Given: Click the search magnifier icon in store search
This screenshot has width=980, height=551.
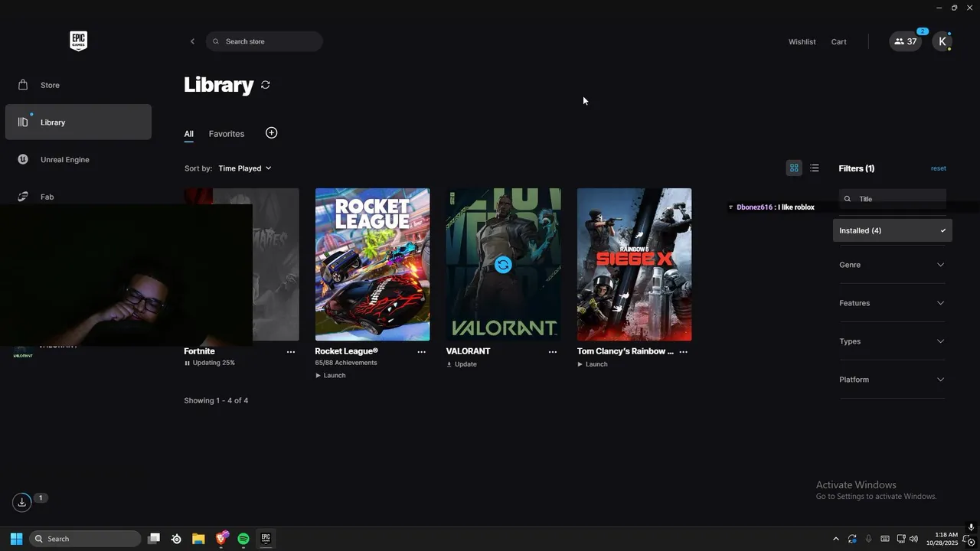Looking at the screenshot, I should [216, 41].
